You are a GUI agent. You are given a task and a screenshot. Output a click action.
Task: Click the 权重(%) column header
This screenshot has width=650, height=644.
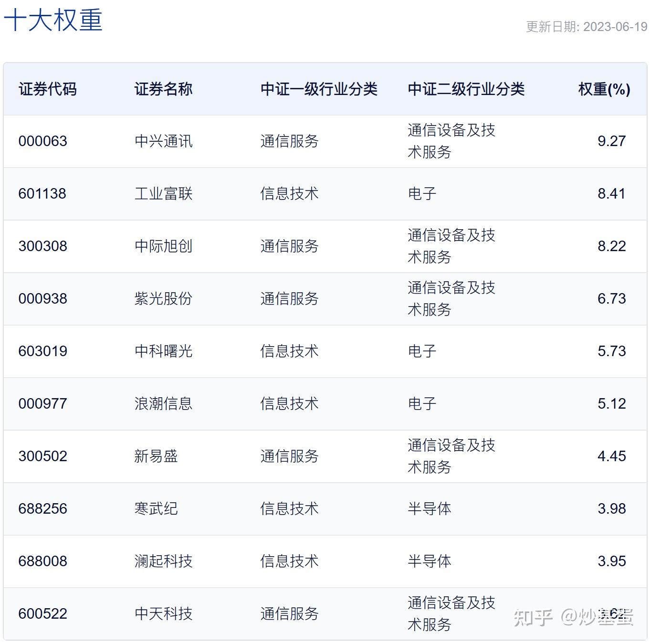point(604,89)
